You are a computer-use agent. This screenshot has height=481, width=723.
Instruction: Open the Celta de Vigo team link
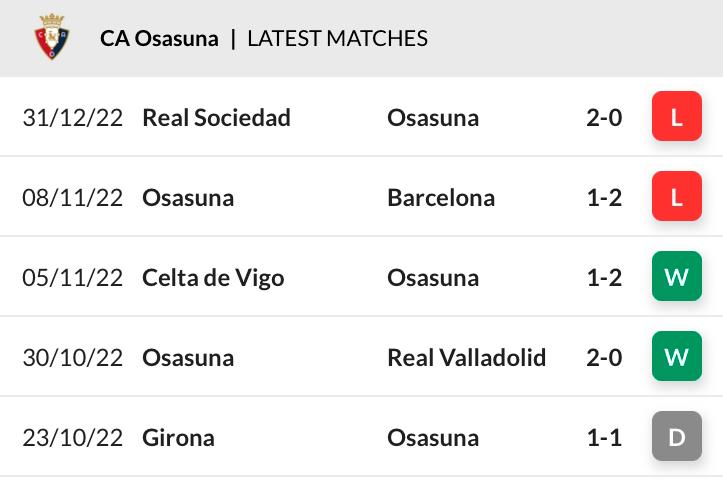pos(213,278)
